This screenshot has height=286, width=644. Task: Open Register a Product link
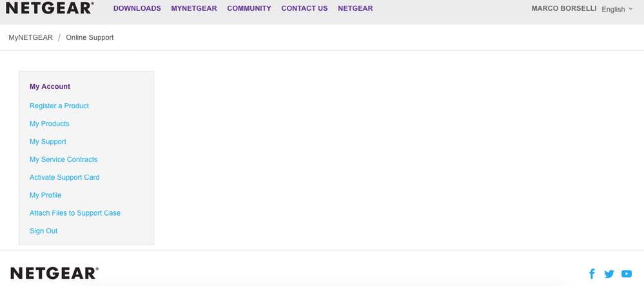point(59,106)
